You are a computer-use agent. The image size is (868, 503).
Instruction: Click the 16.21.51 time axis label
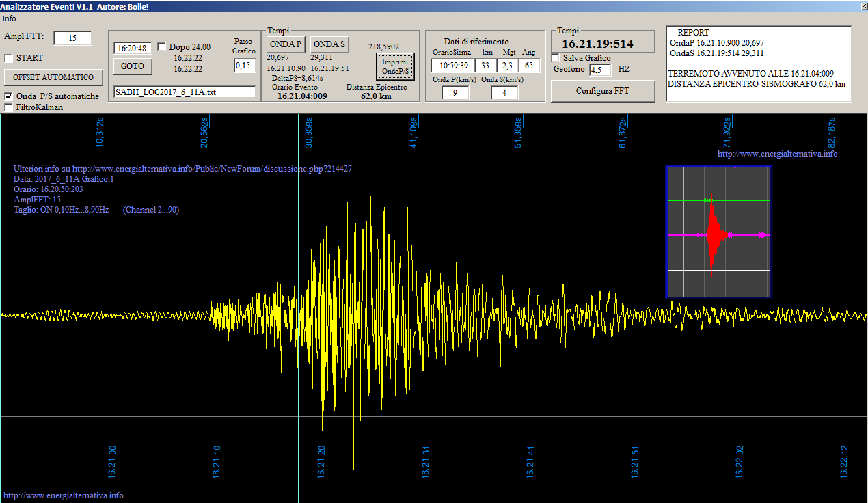click(634, 461)
